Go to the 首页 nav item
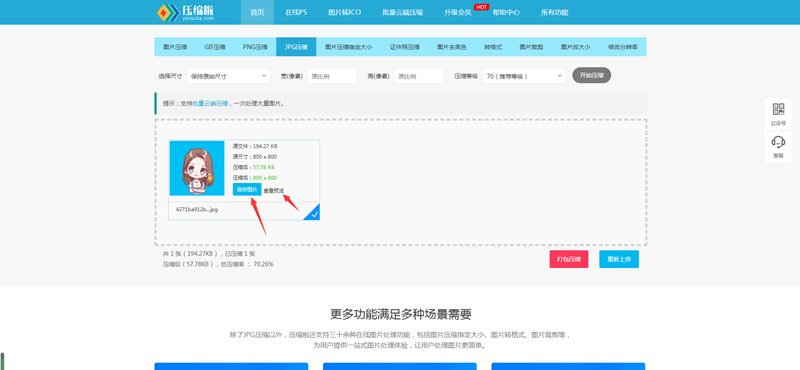Viewport: 800px width, 370px height. click(x=257, y=12)
